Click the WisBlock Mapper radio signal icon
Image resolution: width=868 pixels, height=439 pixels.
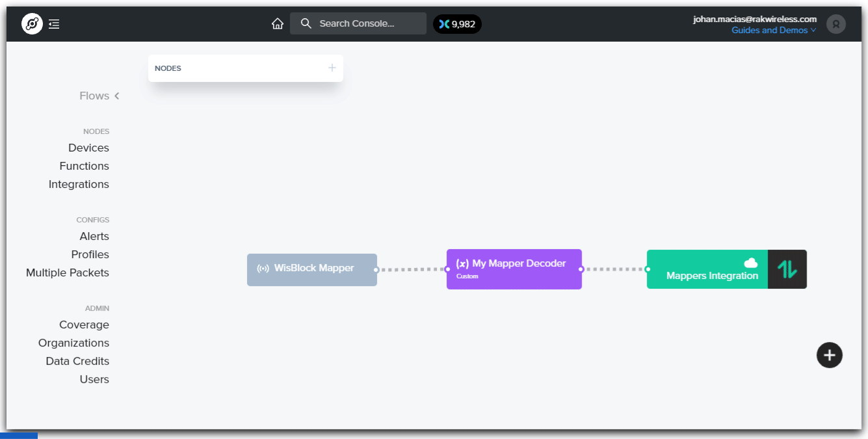(x=263, y=268)
